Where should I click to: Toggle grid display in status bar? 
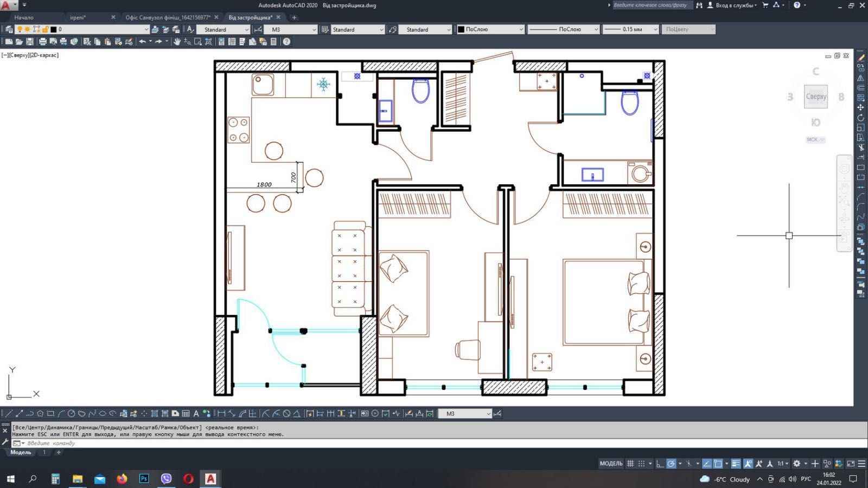630,464
